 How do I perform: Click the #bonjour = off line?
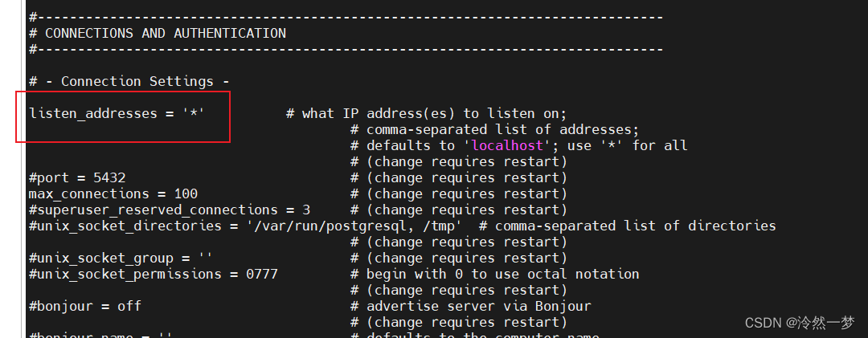pos(85,307)
